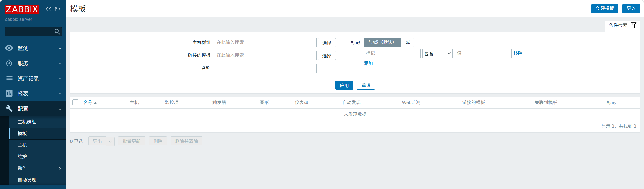The image size is (644, 189).
Task: Focus the 链接的模板 search field
Action: [x=265, y=55]
